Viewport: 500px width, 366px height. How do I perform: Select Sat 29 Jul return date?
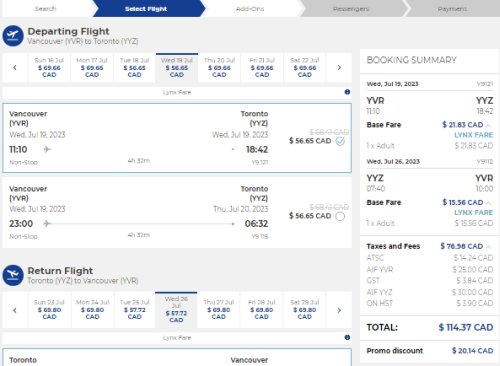[305, 310]
